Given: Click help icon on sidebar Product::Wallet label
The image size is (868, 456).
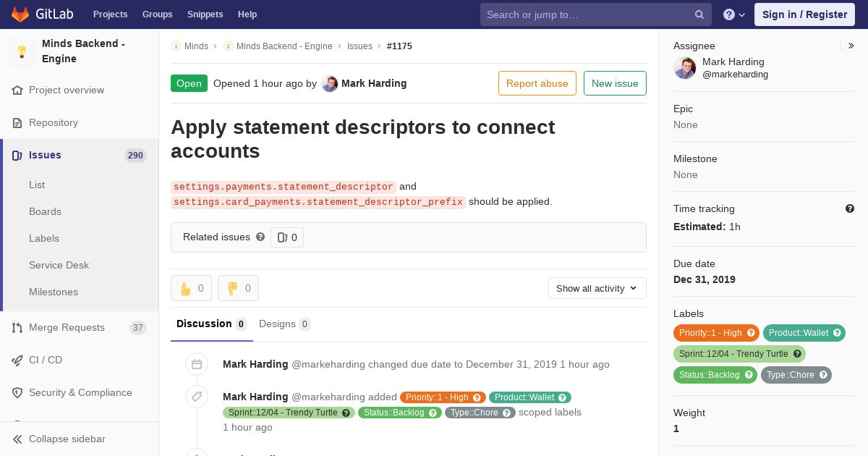Looking at the screenshot, I should tap(837, 333).
